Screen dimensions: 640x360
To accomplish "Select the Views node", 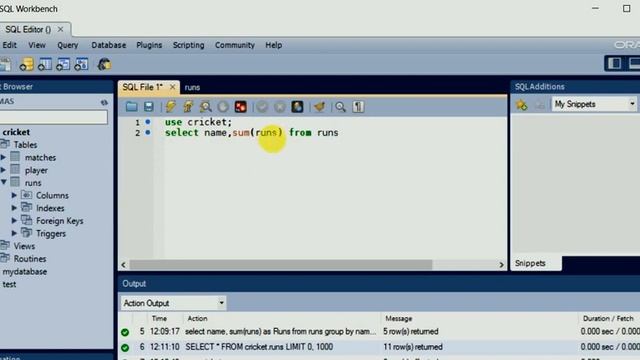I will point(24,246).
